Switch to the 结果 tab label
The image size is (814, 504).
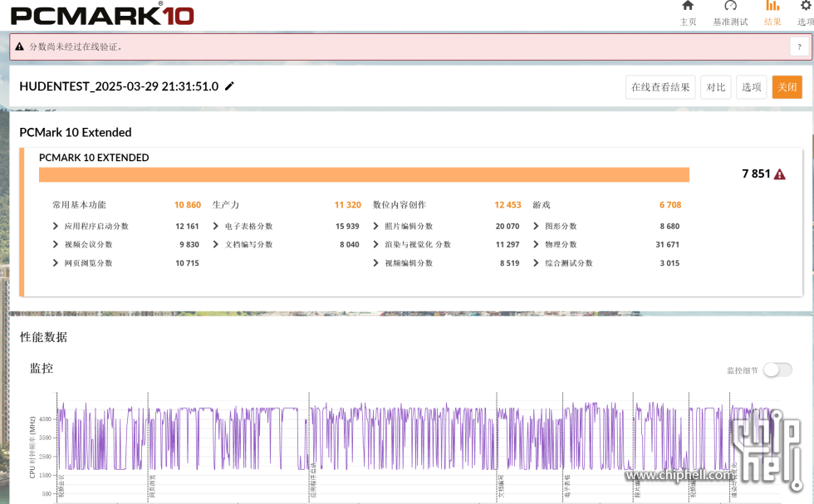click(772, 22)
